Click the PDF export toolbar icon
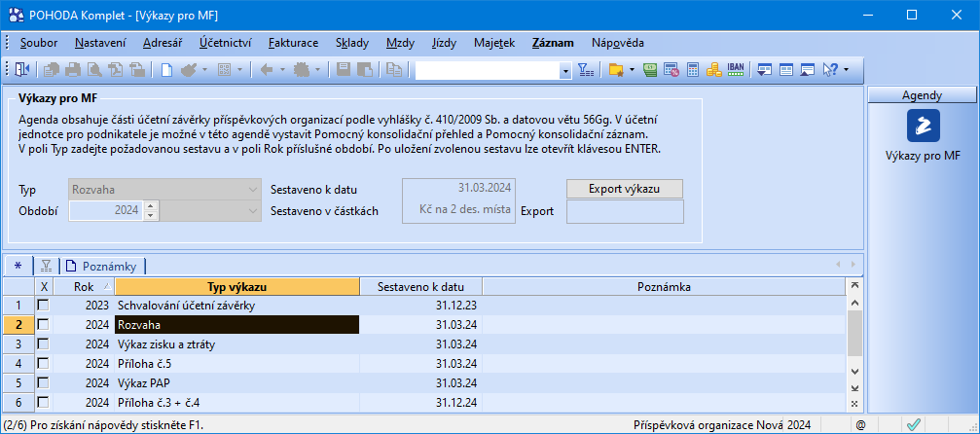The height and width of the screenshot is (434, 980). pos(116,70)
